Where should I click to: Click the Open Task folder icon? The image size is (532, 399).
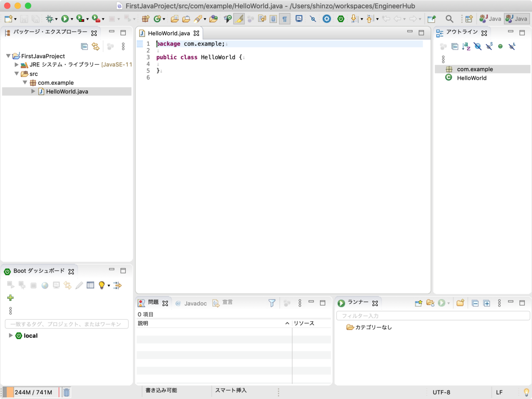click(186, 19)
